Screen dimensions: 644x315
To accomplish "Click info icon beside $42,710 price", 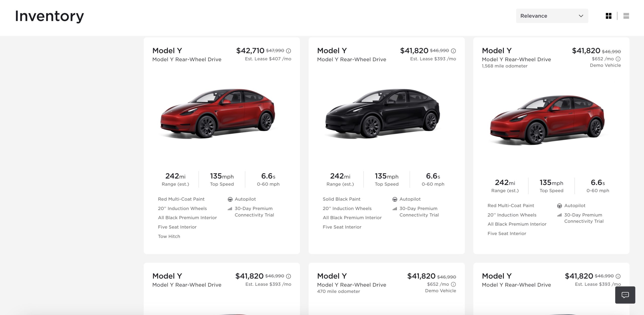I will pyautogui.click(x=289, y=51).
